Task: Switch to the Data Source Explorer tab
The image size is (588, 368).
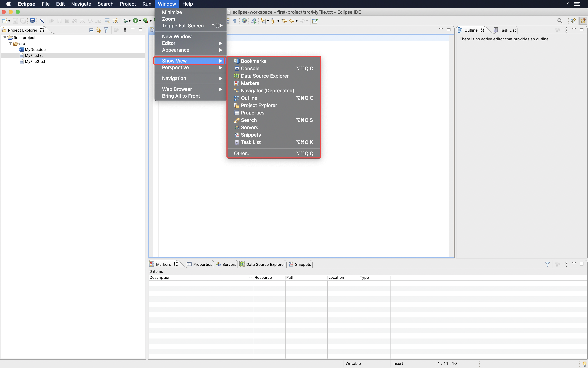Action: click(x=262, y=264)
